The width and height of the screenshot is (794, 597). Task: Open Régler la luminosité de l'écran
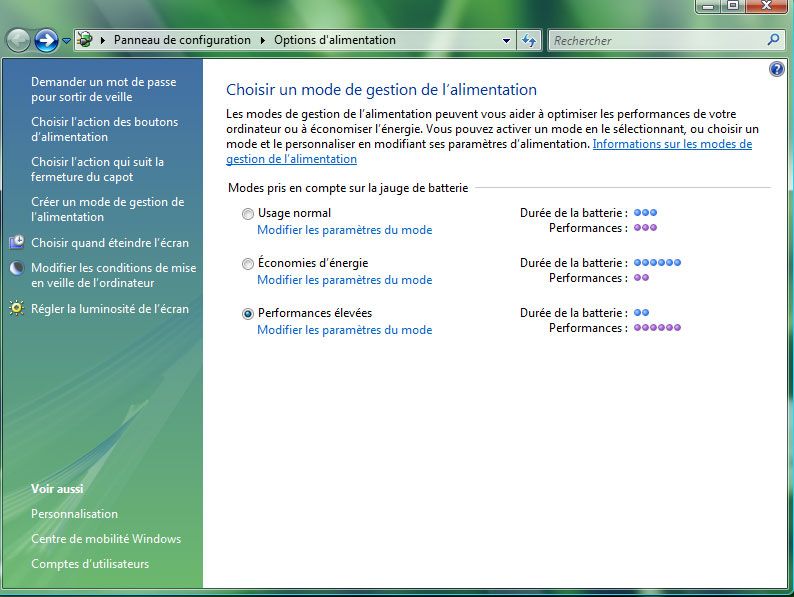click(110, 308)
